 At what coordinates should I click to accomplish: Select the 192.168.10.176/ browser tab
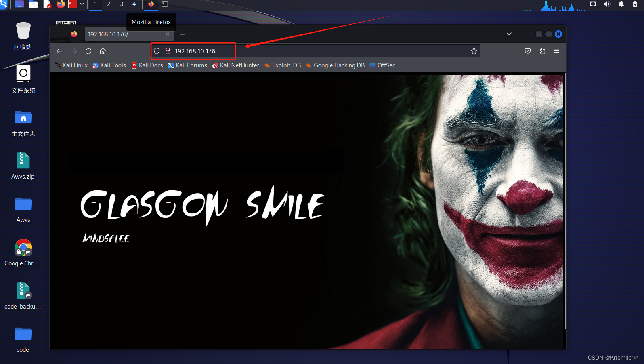pos(128,34)
